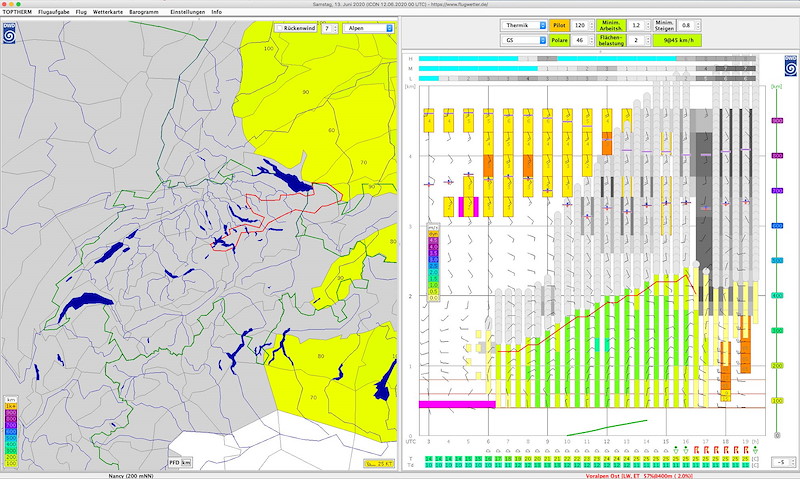This screenshot has width=800, height=479.
Task: Click the km button next to PFD
Action: (186, 463)
